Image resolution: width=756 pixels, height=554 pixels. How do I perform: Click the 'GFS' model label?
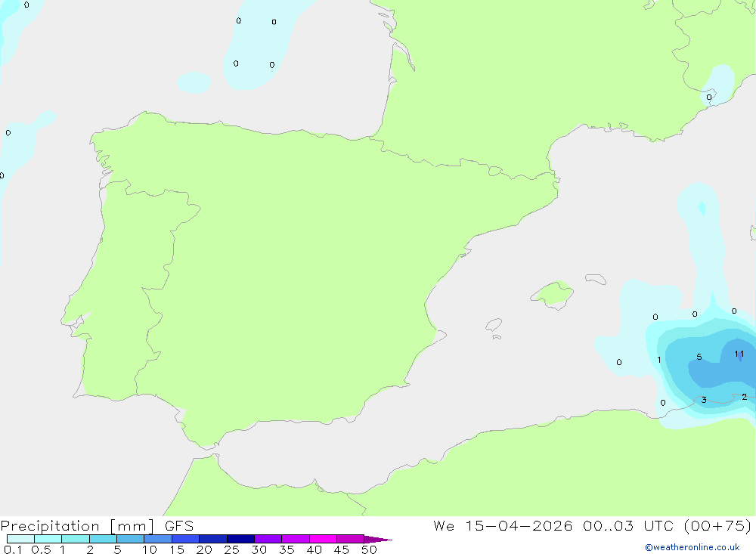click(x=179, y=525)
